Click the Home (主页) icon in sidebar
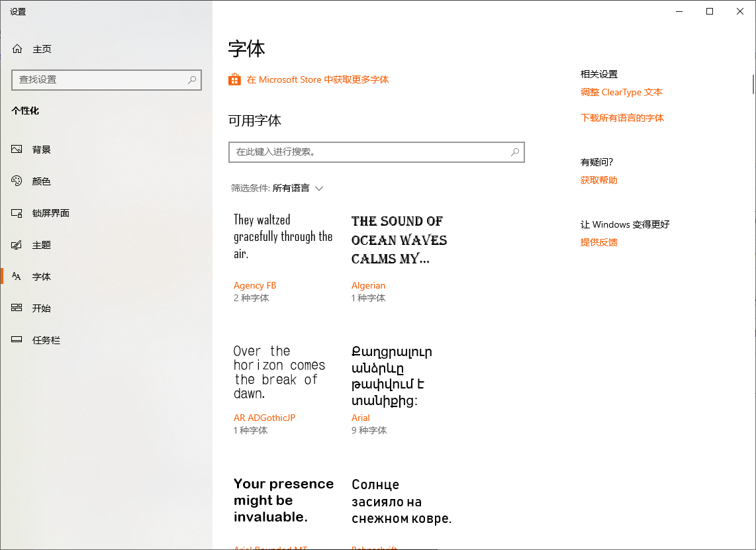Viewport: 756px width, 550px height. point(17,49)
